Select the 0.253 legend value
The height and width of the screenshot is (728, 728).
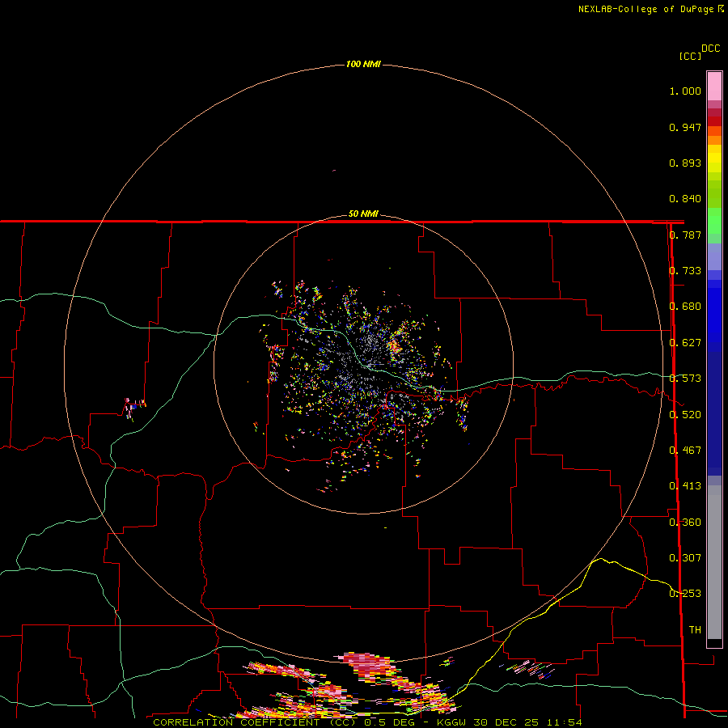point(685,594)
